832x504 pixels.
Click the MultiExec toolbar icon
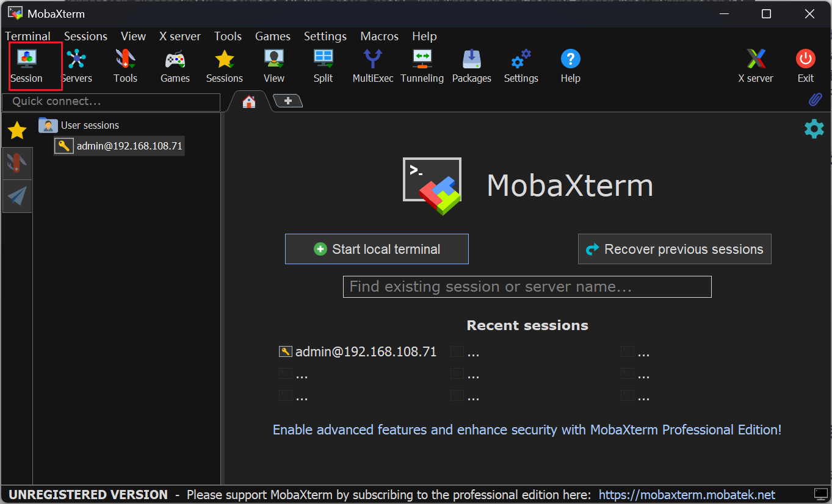tap(373, 66)
